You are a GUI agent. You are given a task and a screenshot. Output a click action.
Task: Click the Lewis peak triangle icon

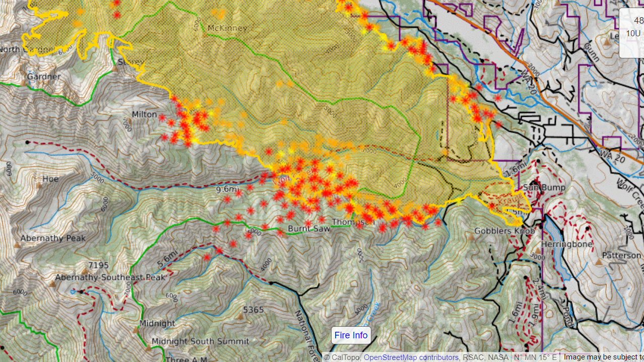point(608,42)
